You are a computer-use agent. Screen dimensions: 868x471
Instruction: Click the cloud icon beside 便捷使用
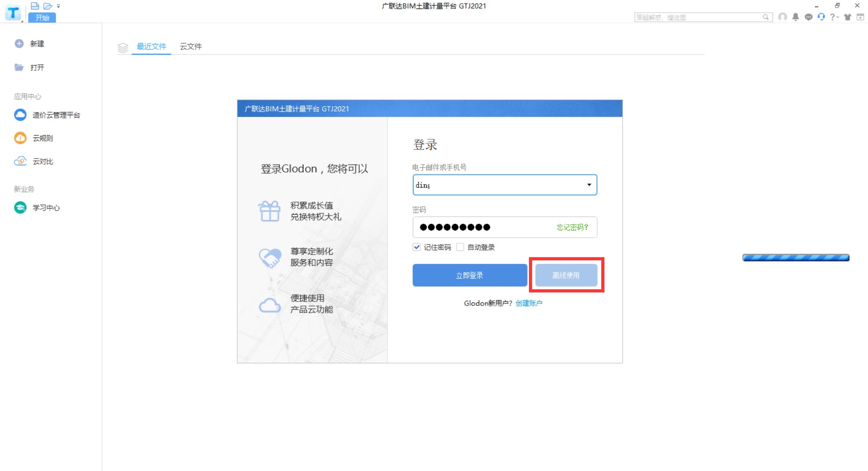click(270, 306)
